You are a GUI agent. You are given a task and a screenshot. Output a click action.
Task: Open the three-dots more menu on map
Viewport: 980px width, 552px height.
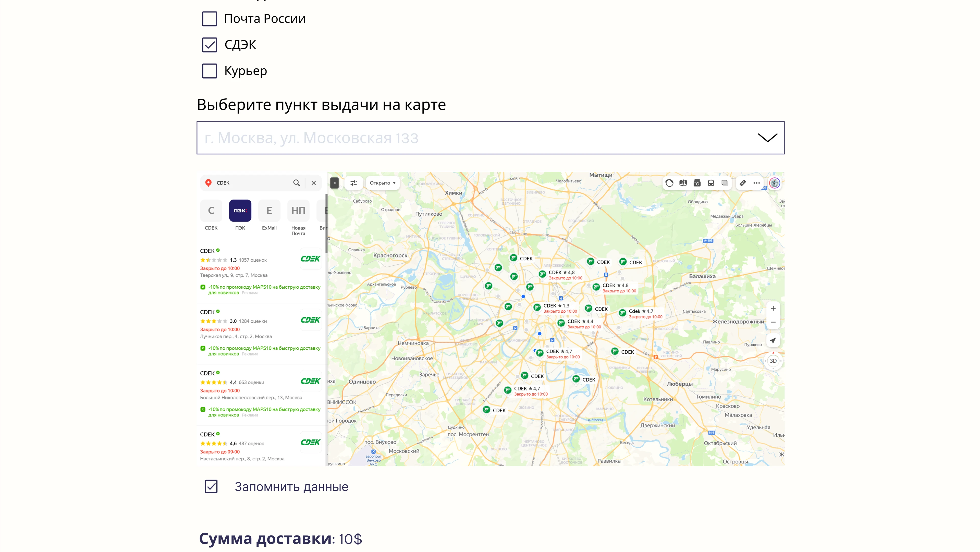(757, 183)
